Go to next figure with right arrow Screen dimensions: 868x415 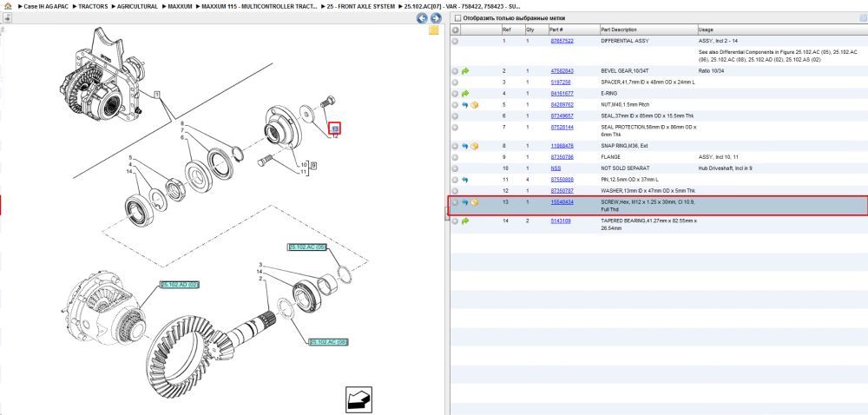pyautogui.click(x=436, y=18)
